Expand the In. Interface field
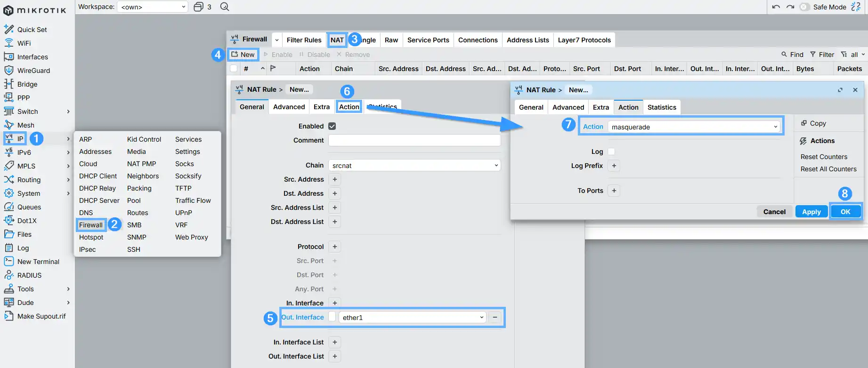 [x=335, y=303]
